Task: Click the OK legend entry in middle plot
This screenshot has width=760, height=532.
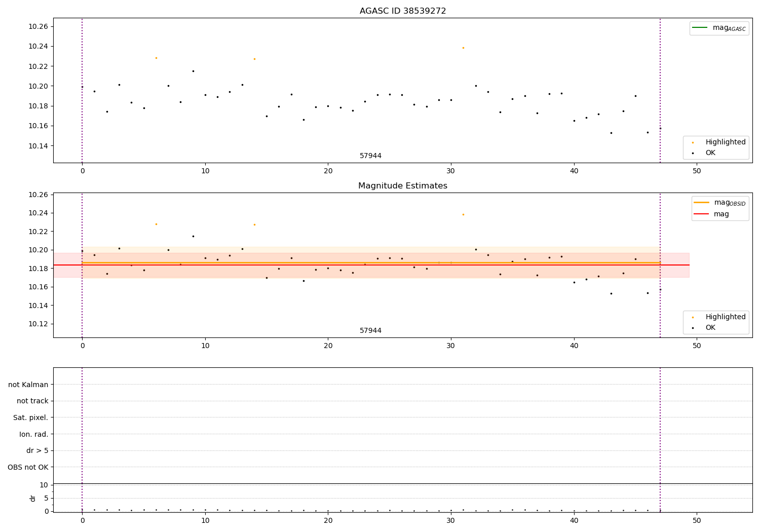Action: (x=704, y=328)
